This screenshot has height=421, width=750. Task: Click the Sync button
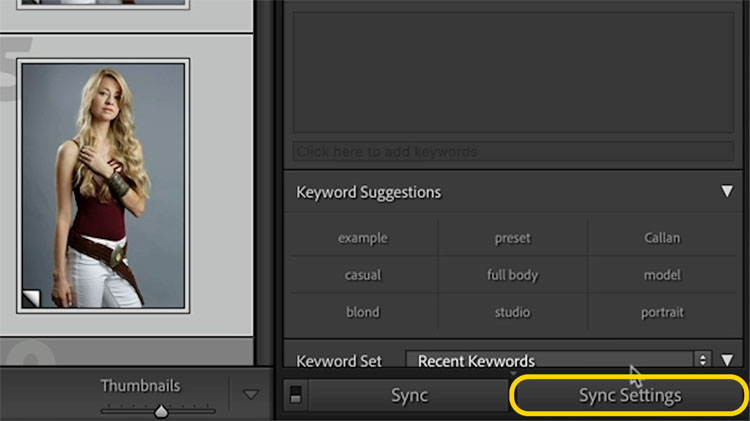click(x=409, y=396)
